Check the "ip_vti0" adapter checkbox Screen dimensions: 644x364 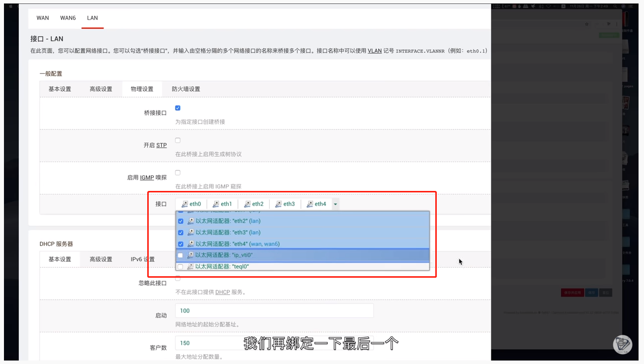[x=180, y=255]
